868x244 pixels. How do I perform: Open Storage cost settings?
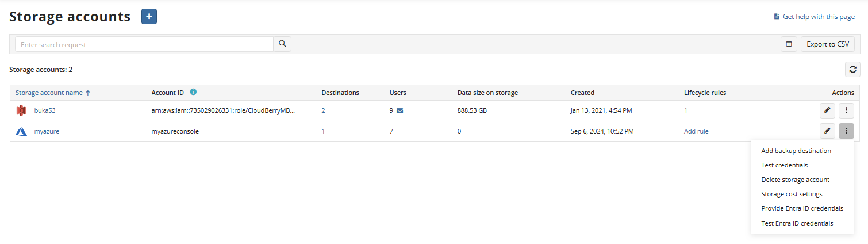tap(792, 194)
